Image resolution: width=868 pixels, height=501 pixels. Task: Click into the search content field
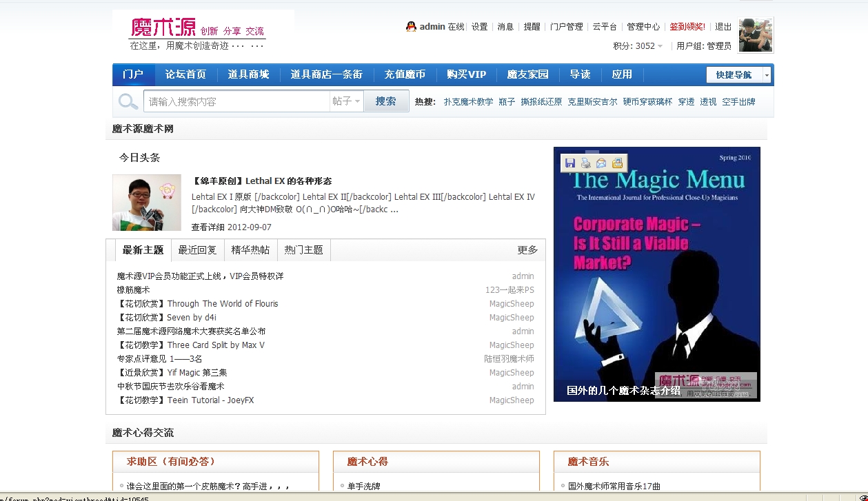coord(236,101)
